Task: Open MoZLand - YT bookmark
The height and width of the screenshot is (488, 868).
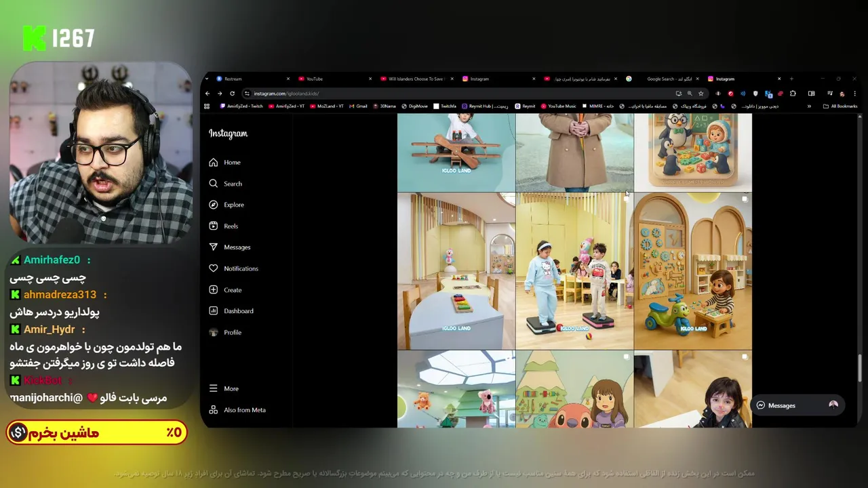Action: (x=327, y=106)
